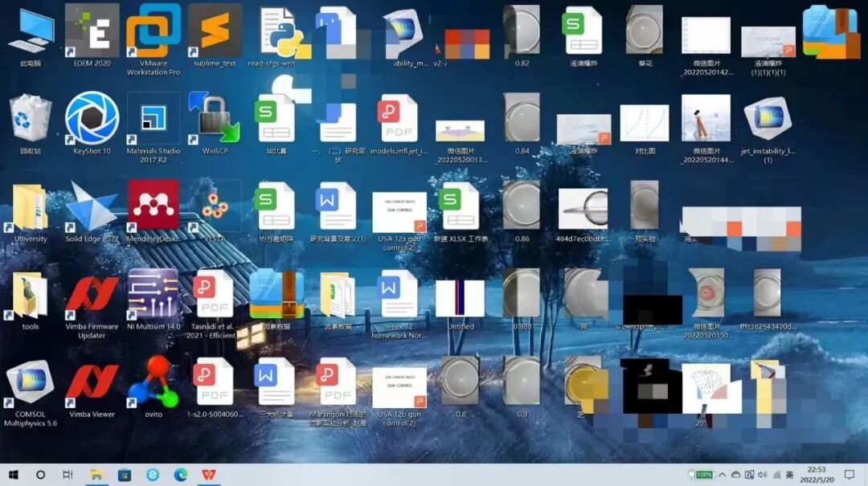Open This PC (此电脑) icon
Image resolution: width=868 pixels, height=486 pixels.
click(x=31, y=36)
